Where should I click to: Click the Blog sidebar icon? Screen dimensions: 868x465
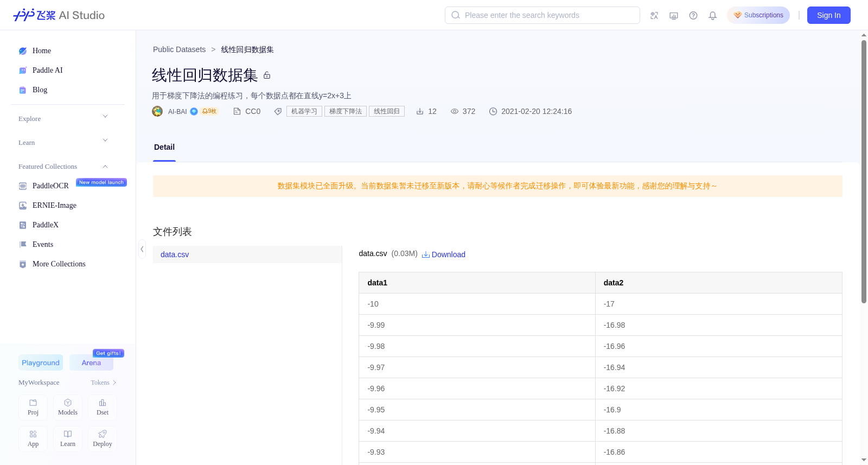click(x=23, y=90)
